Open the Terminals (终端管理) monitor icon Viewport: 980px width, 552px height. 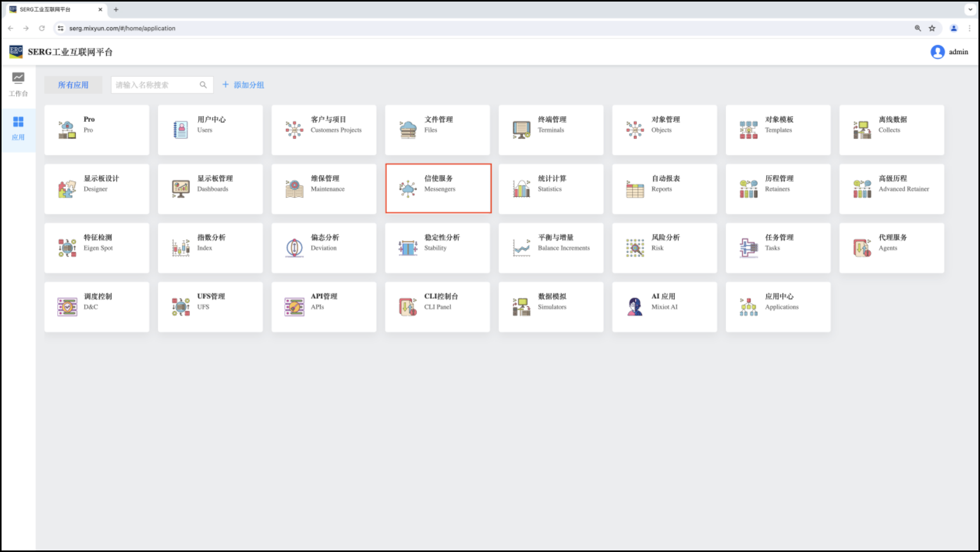pos(521,130)
